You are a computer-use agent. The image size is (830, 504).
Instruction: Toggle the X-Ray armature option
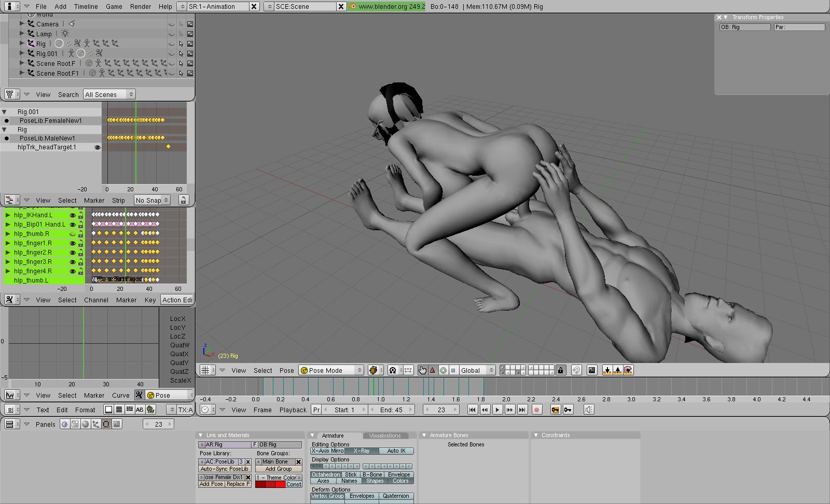click(x=362, y=451)
